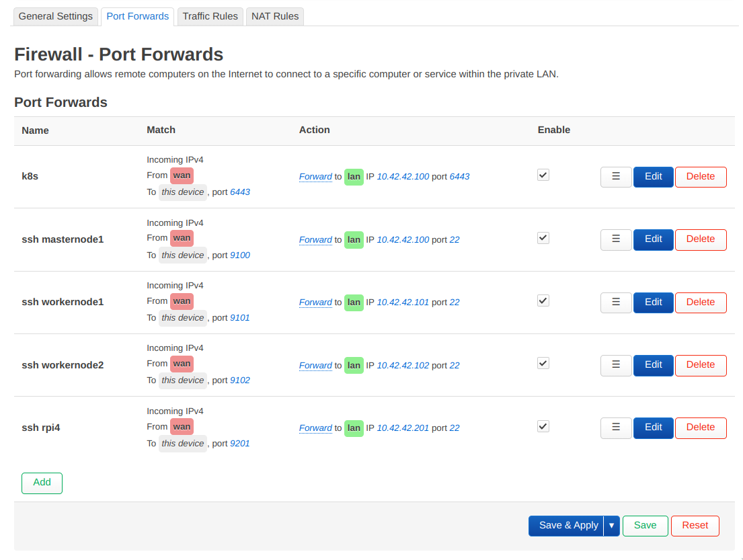743x560 pixels.
Task: Click the drag handle for ssh masternode1
Action: pyautogui.click(x=616, y=239)
